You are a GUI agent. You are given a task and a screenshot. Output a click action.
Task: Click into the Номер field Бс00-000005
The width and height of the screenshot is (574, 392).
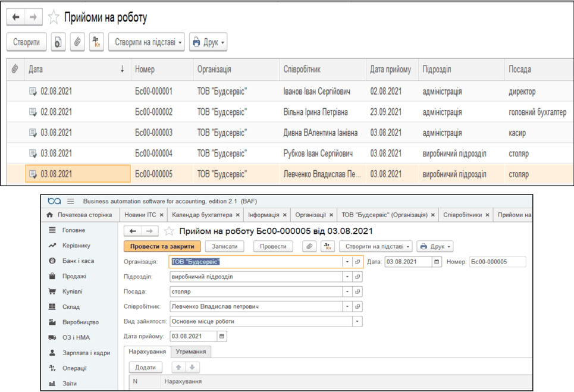(x=497, y=262)
